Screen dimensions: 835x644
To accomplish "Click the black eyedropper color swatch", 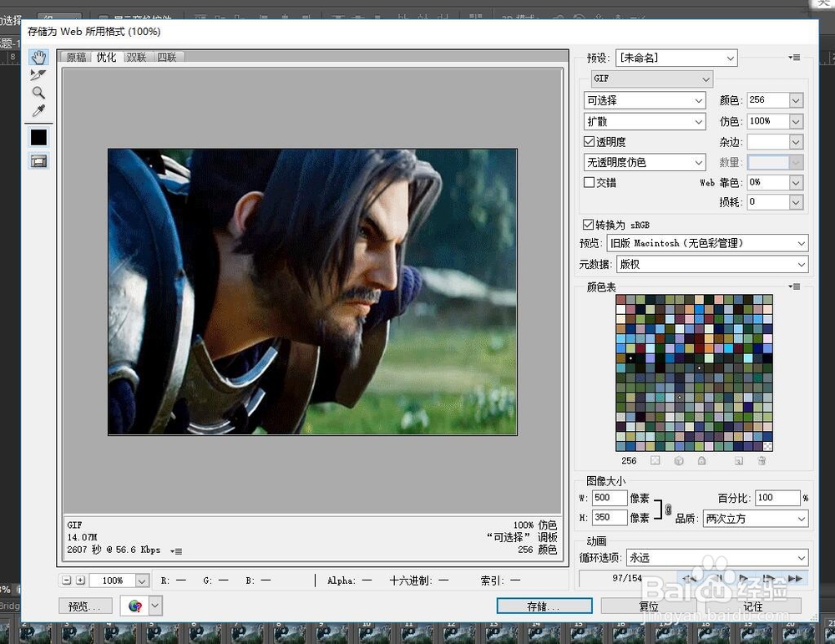I will 38,138.
